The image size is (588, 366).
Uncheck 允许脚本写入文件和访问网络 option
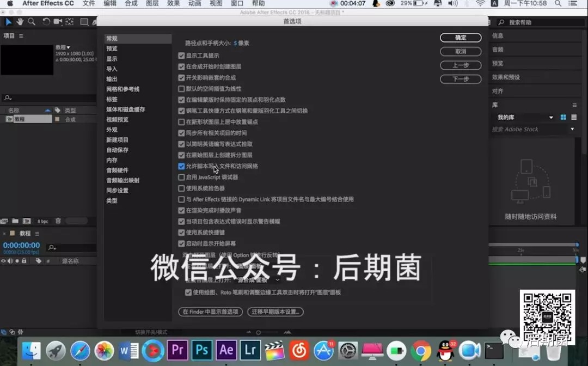click(x=181, y=166)
